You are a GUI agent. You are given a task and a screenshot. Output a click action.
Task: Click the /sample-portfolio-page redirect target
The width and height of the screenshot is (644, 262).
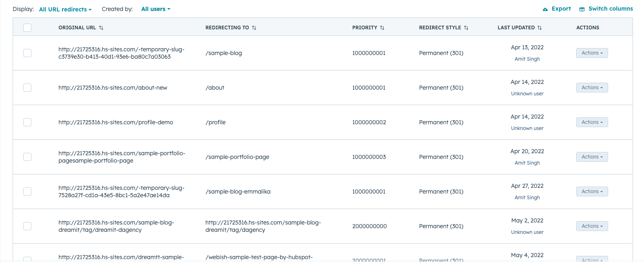[237, 157]
